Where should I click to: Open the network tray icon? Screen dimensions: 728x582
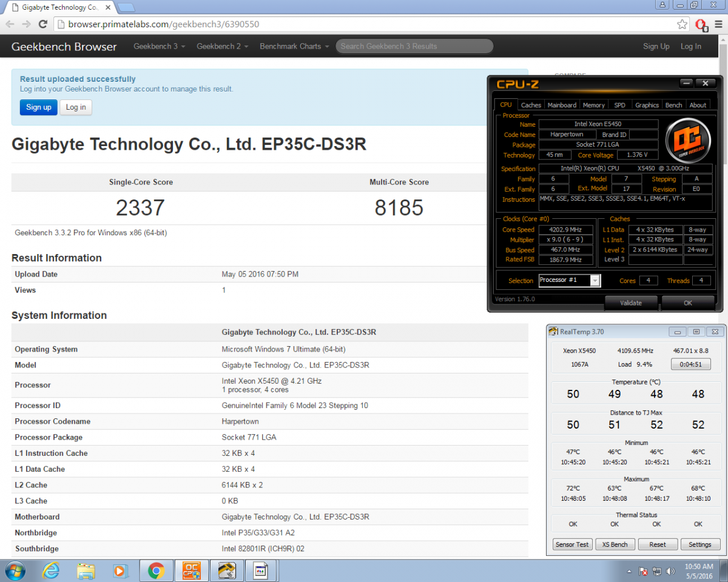(657, 572)
